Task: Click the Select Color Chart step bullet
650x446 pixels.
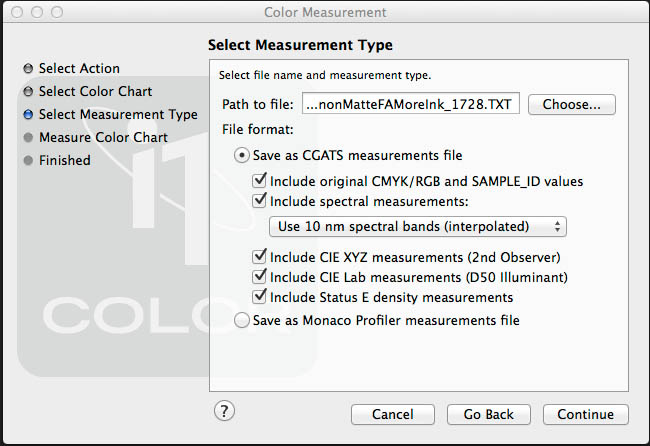Action: pyautogui.click(x=29, y=92)
